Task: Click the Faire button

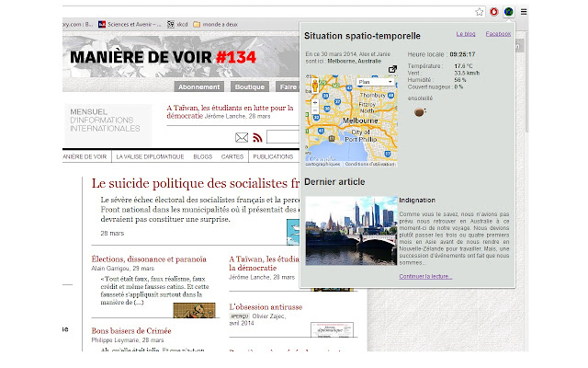Action: click(x=288, y=86)
